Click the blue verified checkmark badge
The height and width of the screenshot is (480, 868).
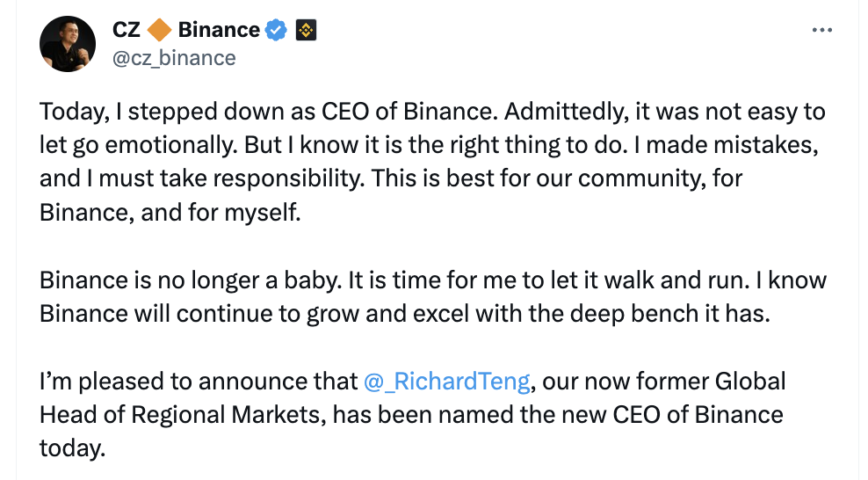[x=276, y=30]
